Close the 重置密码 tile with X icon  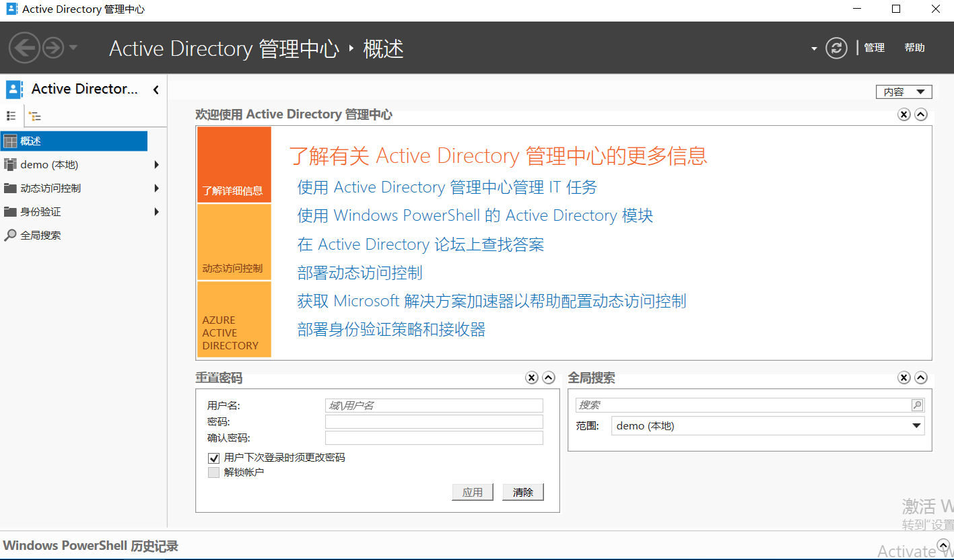[x=532, y=378]
